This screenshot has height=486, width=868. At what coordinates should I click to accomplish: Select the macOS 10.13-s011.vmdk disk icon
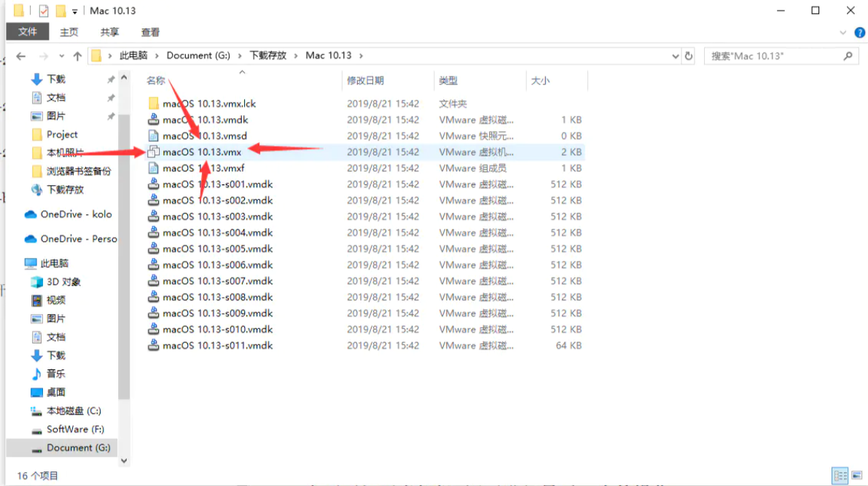[x=153, y=345]
